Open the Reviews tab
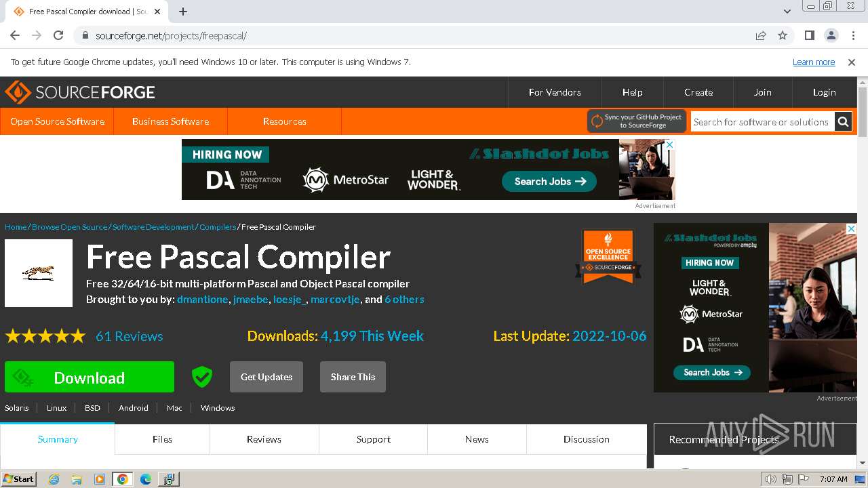The width and height of the screenshot is (868, 488). 264,439
